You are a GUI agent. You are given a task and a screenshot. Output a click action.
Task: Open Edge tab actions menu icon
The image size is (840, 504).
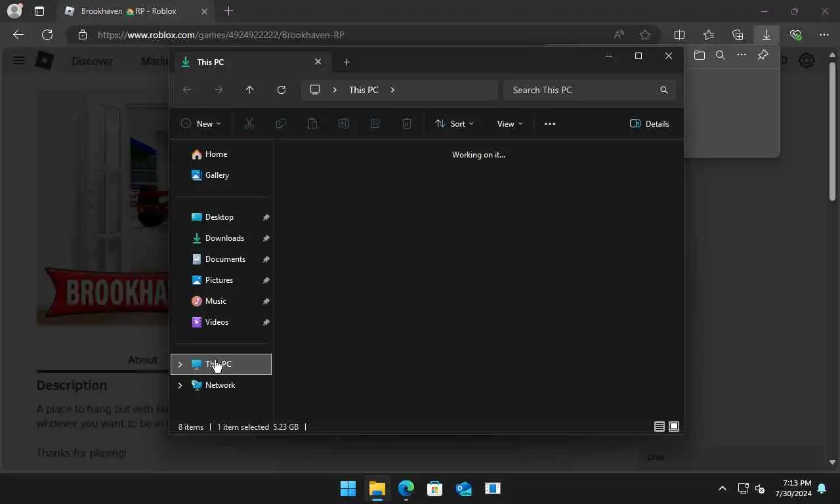(39, 11)
